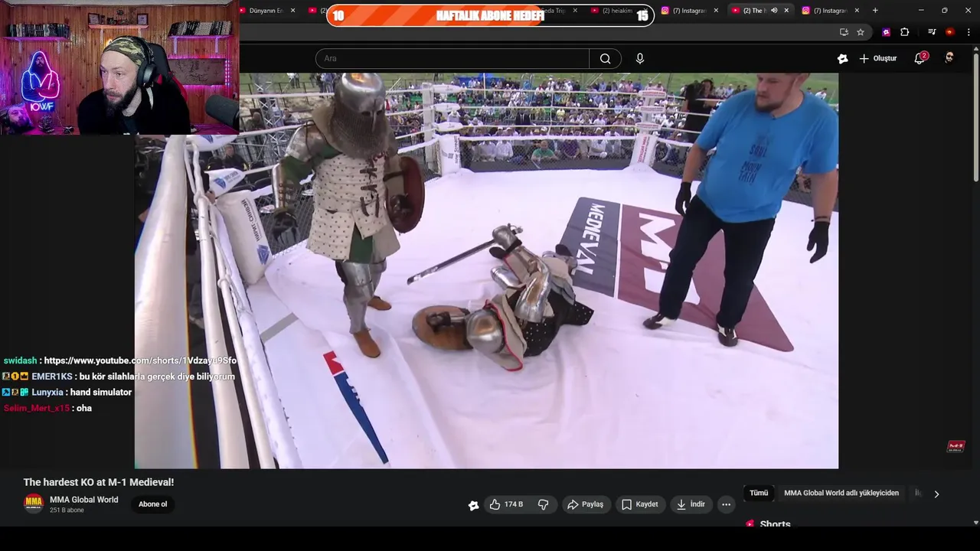Open the browser three-dot menu
Screen dimensions: 980x551
969,32
